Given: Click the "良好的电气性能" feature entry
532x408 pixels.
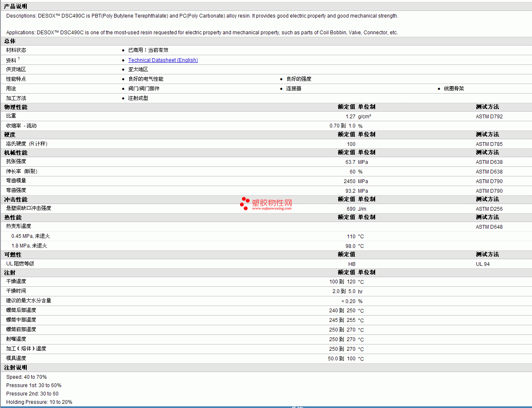Looking at the screenshot, I should [x=146, y=79].
